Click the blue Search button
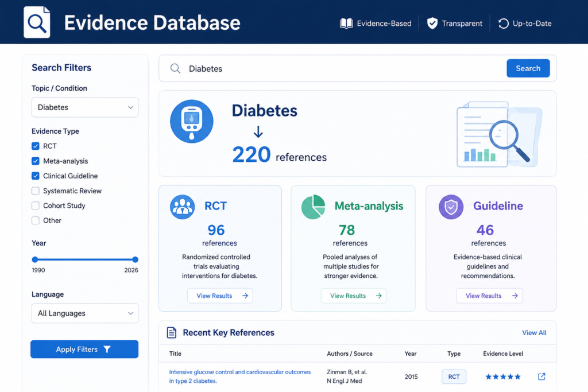The height and width of the screenshot is (392, 588). 528,68
